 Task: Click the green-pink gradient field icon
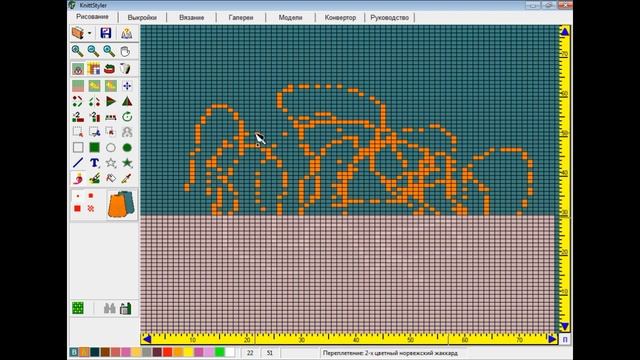[78, 86]
